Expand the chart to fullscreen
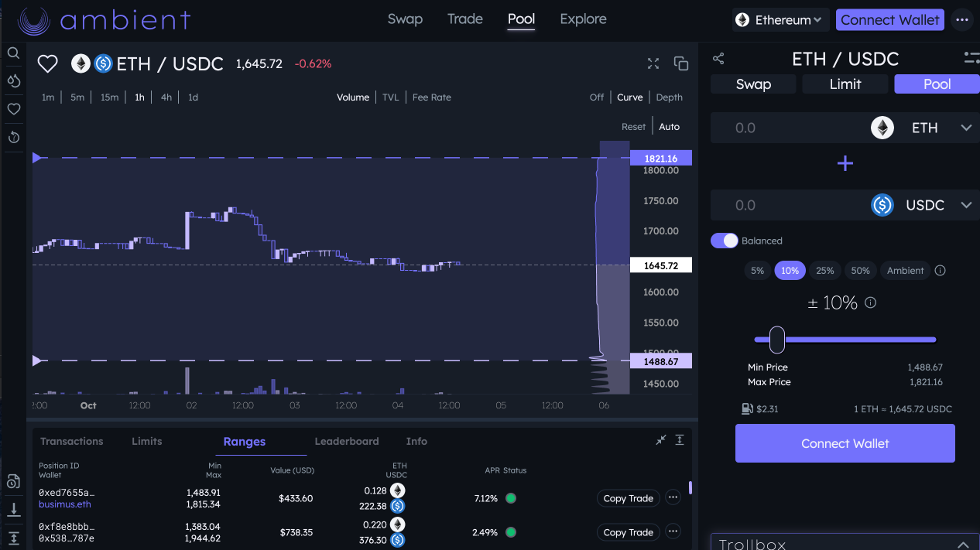 [653, 63]
